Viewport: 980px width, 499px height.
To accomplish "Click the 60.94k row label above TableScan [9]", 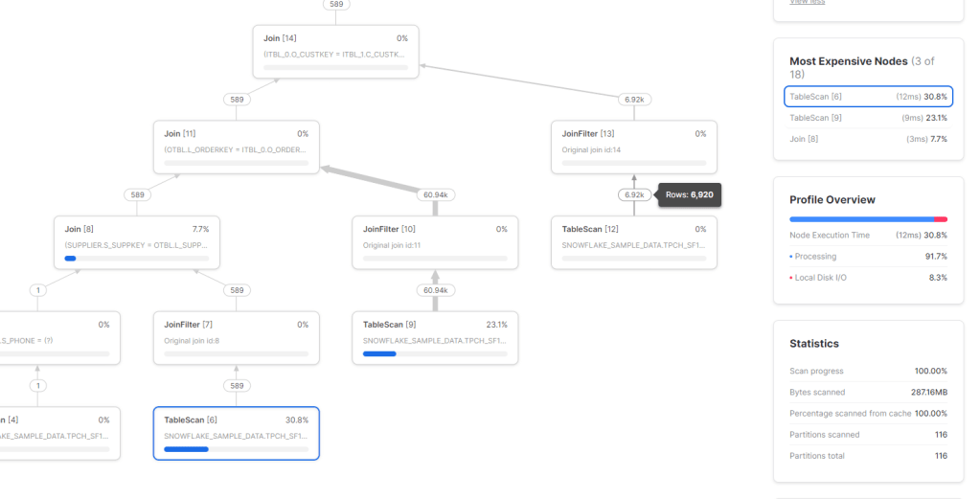I will pyautogui.click(x=435, y=290).
